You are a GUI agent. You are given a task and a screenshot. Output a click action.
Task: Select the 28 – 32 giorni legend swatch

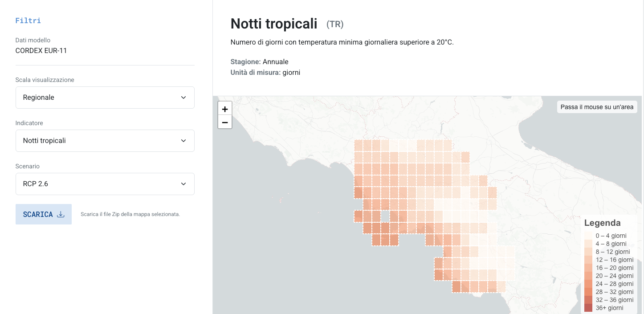pos(588,292)
